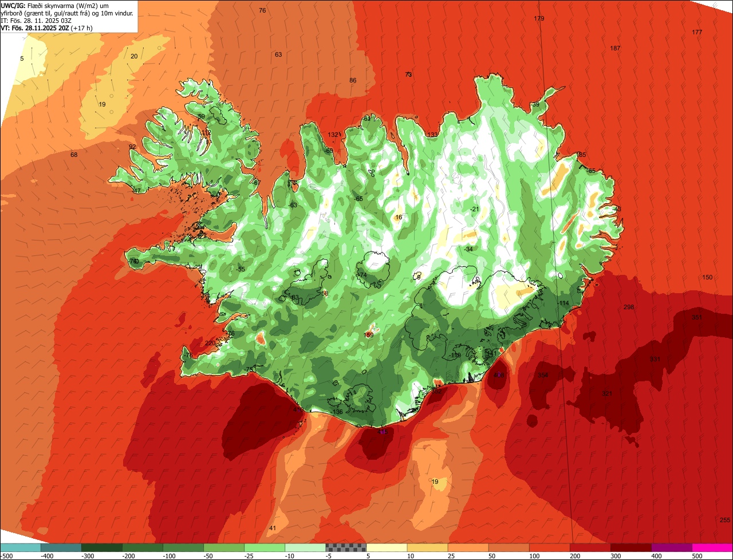Click the map value '351' in the dark red area

[x=697, y=317]
